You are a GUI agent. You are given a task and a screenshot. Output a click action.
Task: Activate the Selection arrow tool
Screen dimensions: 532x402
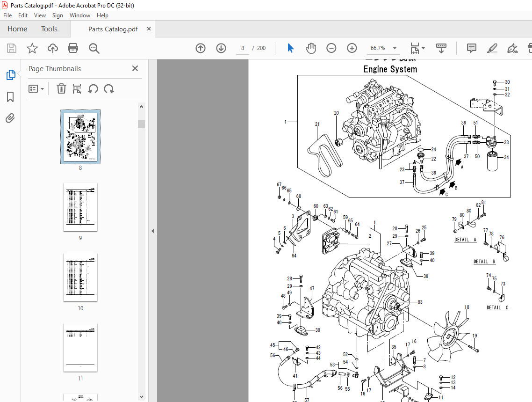pyautogui.click(x=290, y=48)
